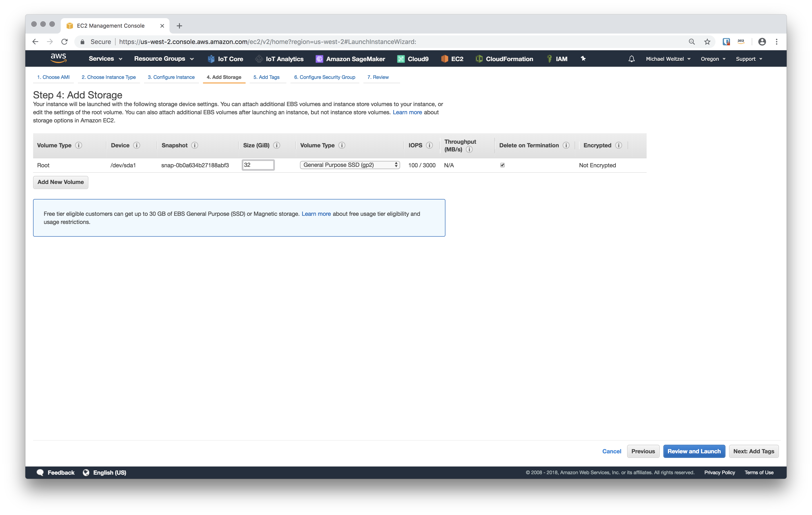Click the pin shortcuts icon
Image resolution: width=812 pixels, height=515 pixels.
pyautogui.click(x=583, y=59)
